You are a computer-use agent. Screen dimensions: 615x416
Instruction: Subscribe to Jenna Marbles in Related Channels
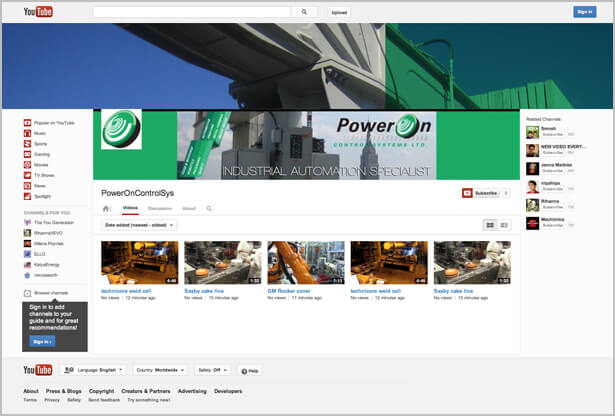[x=553, y=171]
